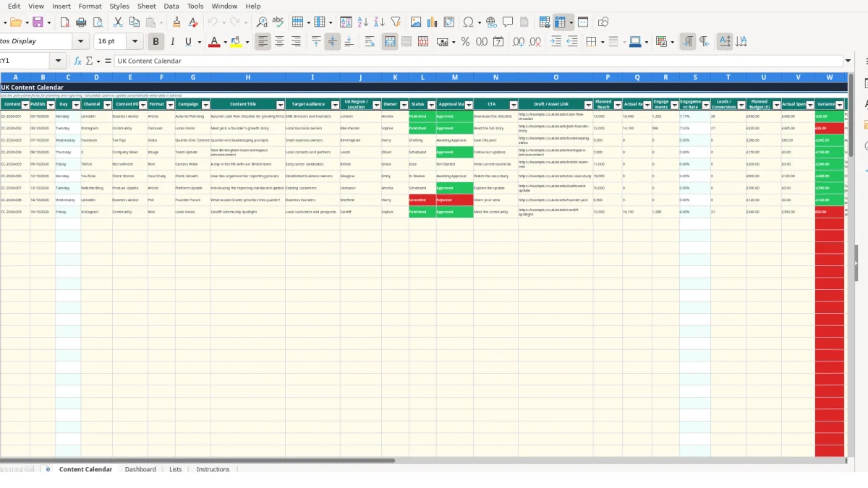The width and height of the screenshot is (868, 488).
Task: Open the Name Box dropdown
Action: 59,61
